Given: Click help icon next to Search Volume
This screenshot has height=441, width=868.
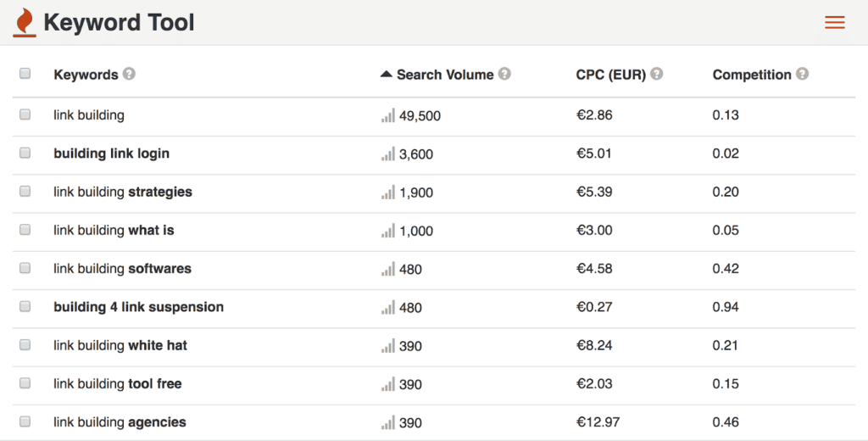Looking at the screenshot, I should [x=504, y=74].
